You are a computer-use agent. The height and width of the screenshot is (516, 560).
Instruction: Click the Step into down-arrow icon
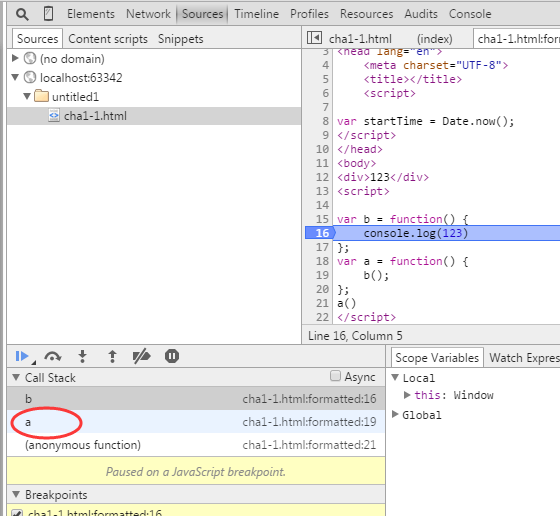pyautogui.click(x=82, y=356)
